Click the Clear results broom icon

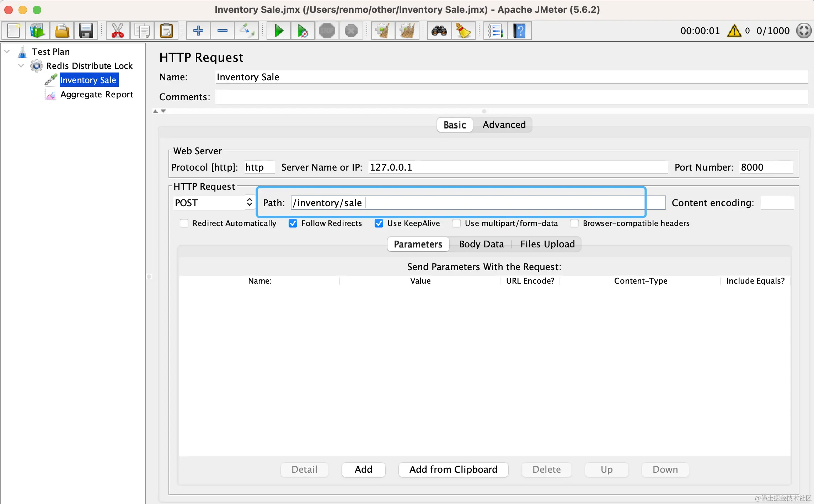point(383,31)
